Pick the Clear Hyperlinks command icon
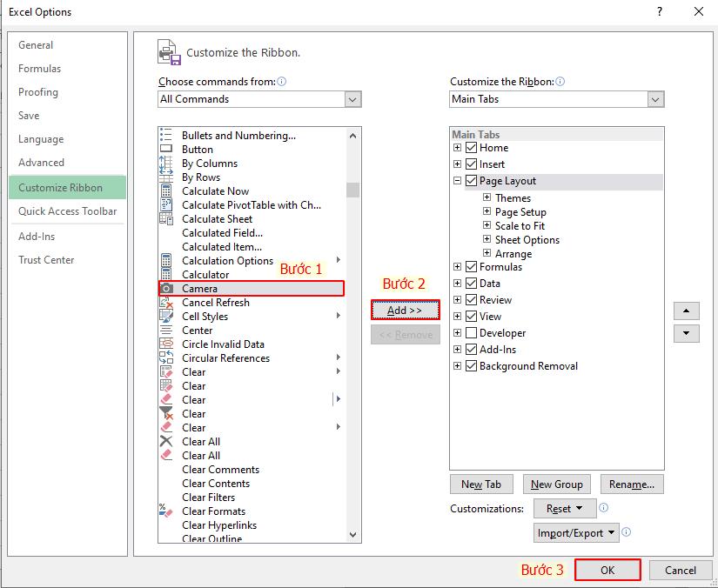This screenshot has width=718, height=588. 165,525
